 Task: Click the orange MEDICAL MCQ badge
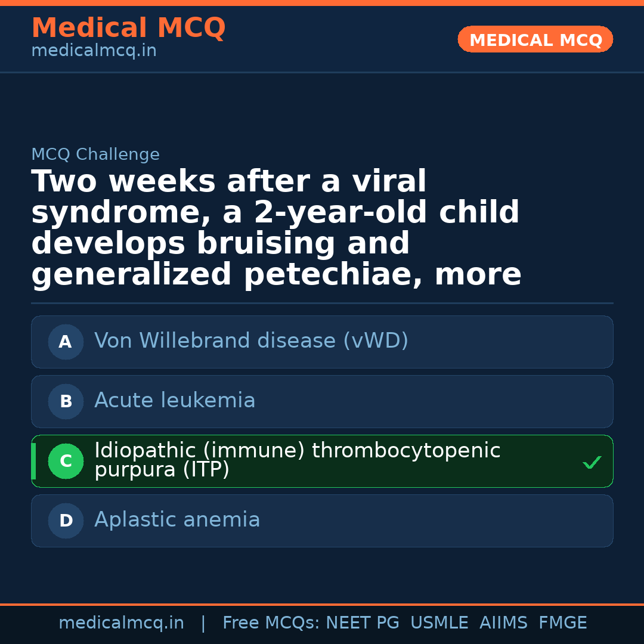pos(535,40)
